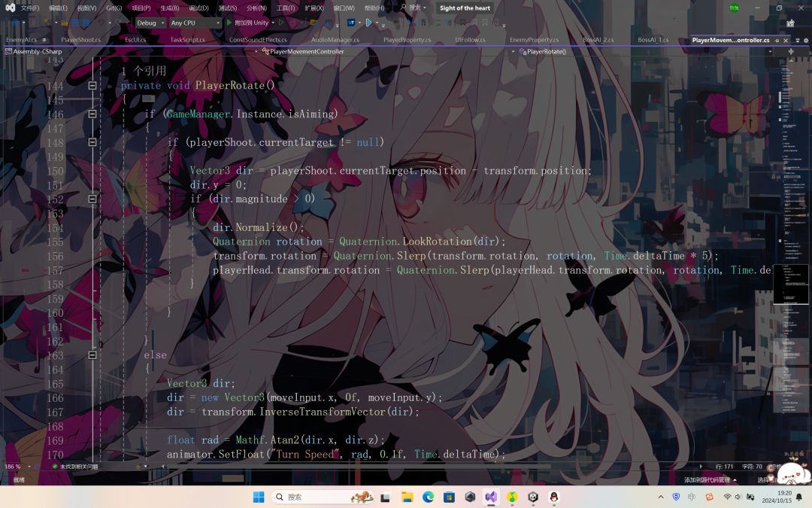The height and width of the screenshot is (508, 812).
Task: Click the blue play-with-bar toolbar icon
Action: (368, 23)
